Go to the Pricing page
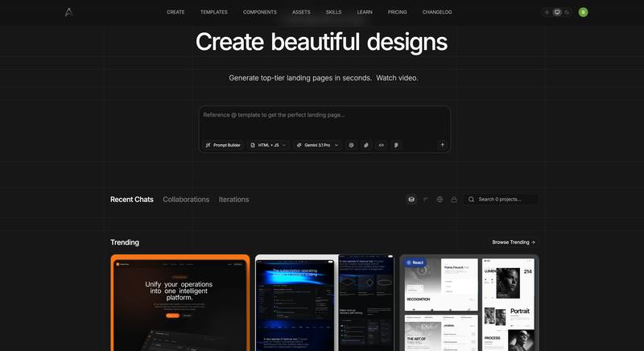 point(397,12)
